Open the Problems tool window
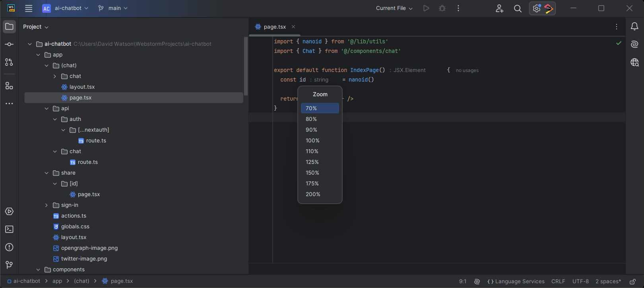The width and height of the screenshot is (644, 288). click(x=9, y=247)
